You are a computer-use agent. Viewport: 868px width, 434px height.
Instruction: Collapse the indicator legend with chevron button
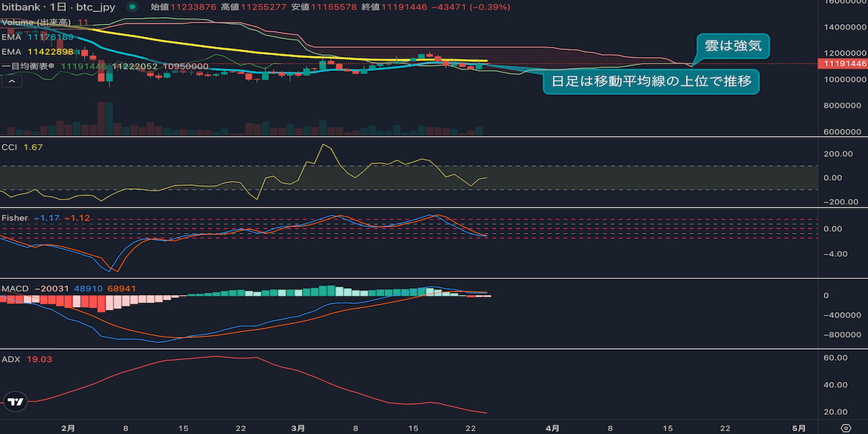(12, 82)
